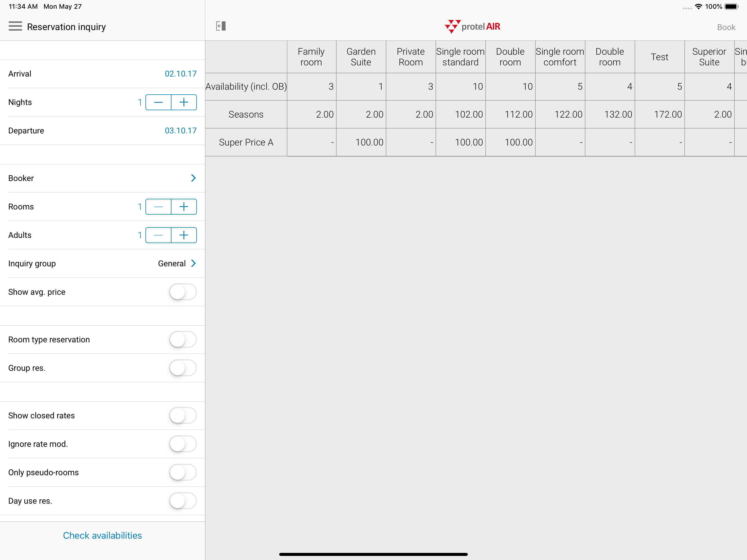Decrease Nights with minus icon
The width and height of the screenshot is (747, 560).
click(158, 102)
